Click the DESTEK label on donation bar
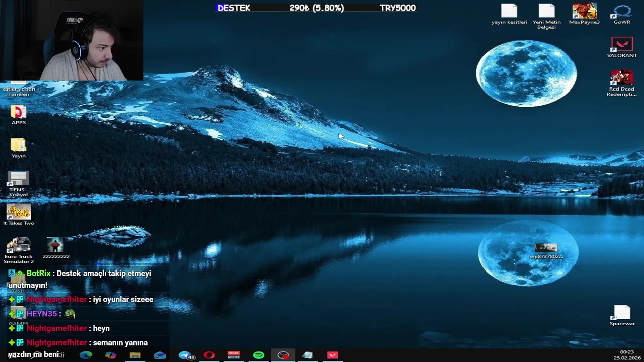The image size is (644, 362). [x=233, y=8]
